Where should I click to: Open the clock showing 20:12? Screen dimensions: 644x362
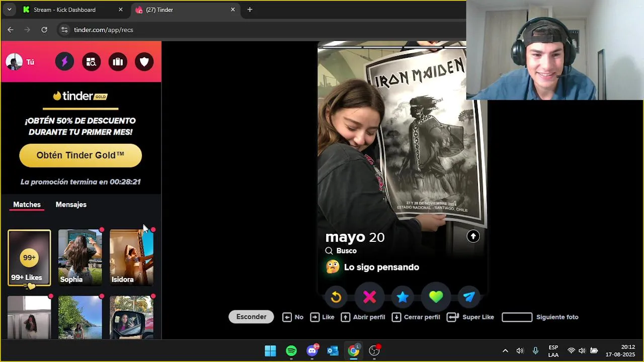[x=620, y=351]
